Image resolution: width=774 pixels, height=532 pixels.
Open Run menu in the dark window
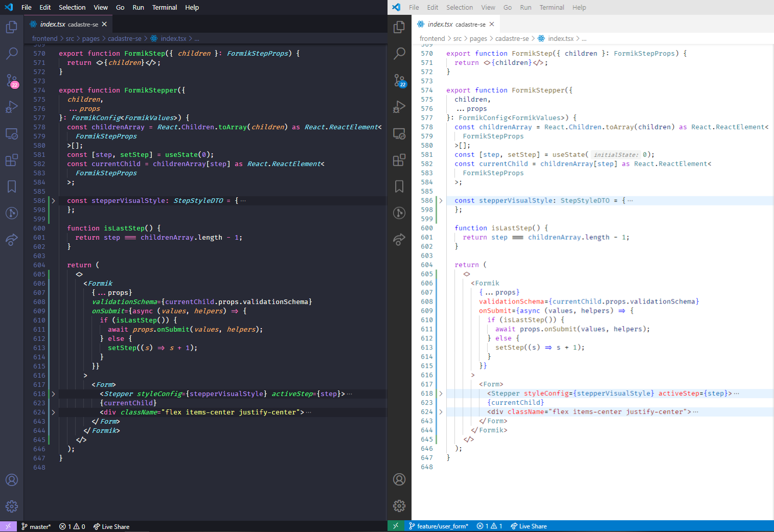click(138, 8)
